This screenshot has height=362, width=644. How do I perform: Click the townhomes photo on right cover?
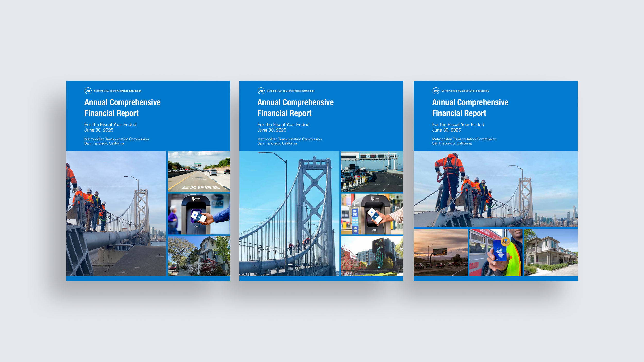tap(551, 252)
